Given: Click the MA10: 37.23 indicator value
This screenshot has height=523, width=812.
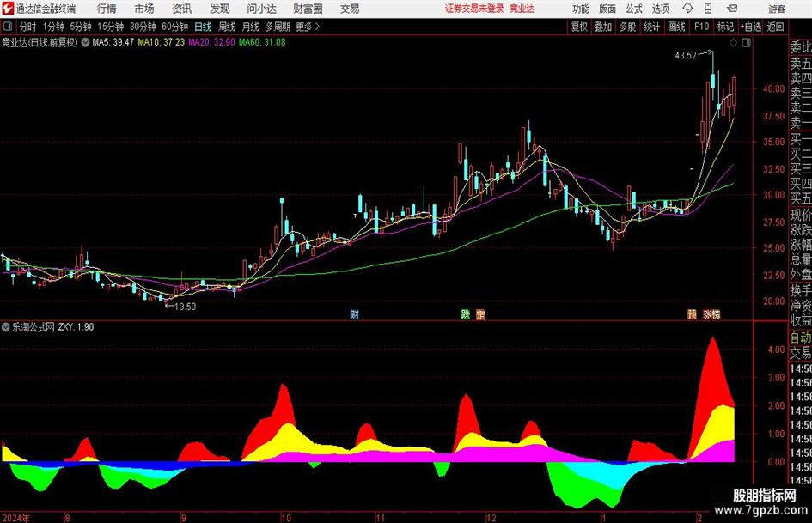Looking at the screenshot, I should pyautogui.click(x=161, y=42).
